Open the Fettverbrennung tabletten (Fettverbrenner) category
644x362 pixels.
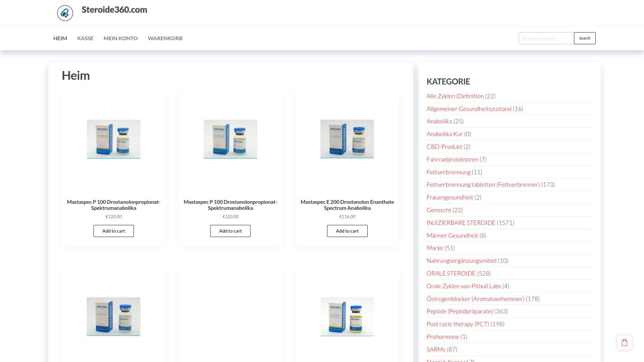click(x=483, y=185)
